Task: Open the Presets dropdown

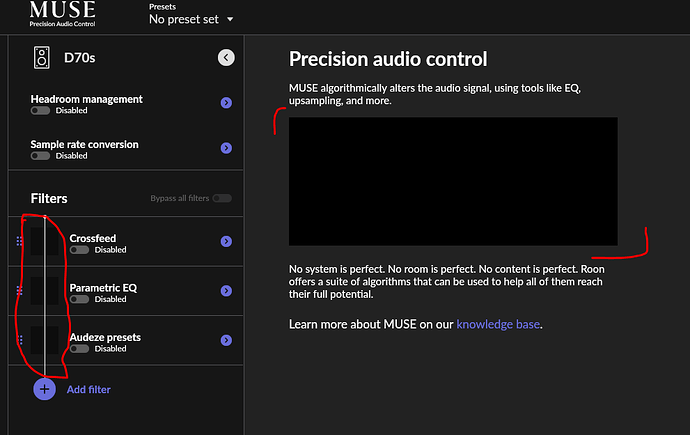Action: (191, 19)
